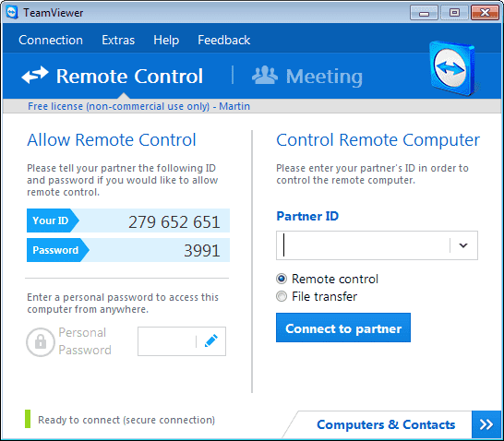Expand the Partner ID dropdown arrow

click(463, 245)
